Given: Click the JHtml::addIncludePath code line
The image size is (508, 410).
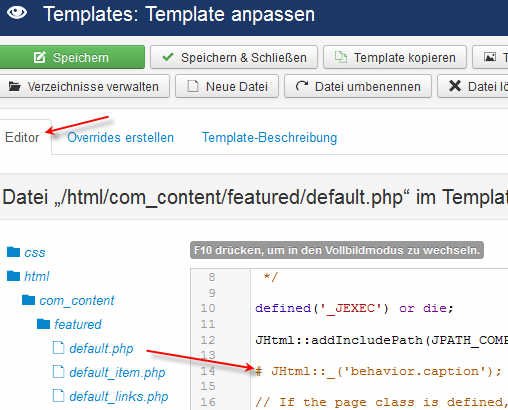Looking at the screenshot, I should pyautogui.click(x=382, y=340).
